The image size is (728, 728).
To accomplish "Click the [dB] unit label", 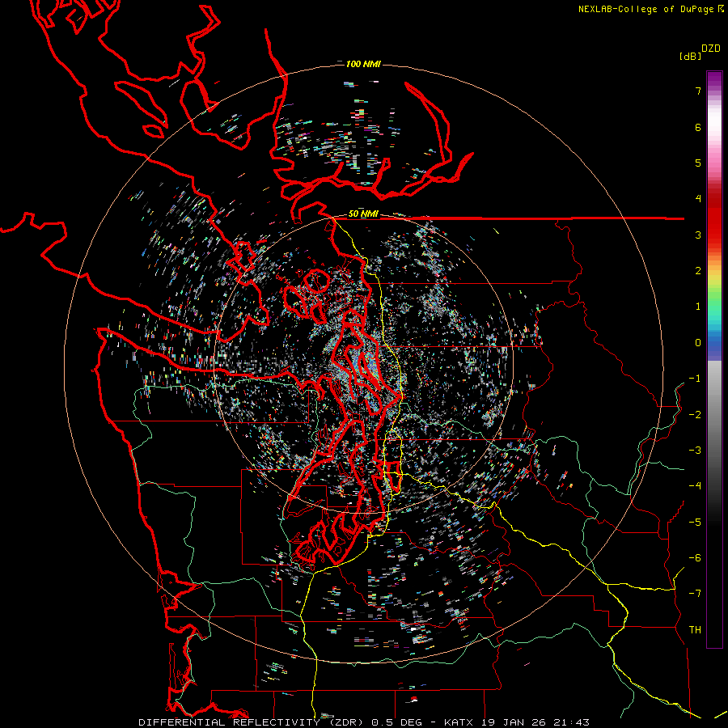I will (691, 56).
